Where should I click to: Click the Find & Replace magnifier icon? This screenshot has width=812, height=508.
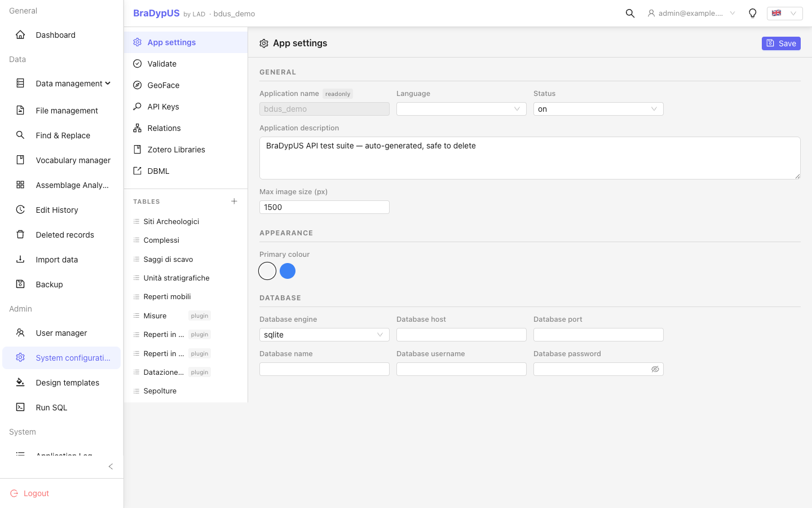(x=20, y=135)
